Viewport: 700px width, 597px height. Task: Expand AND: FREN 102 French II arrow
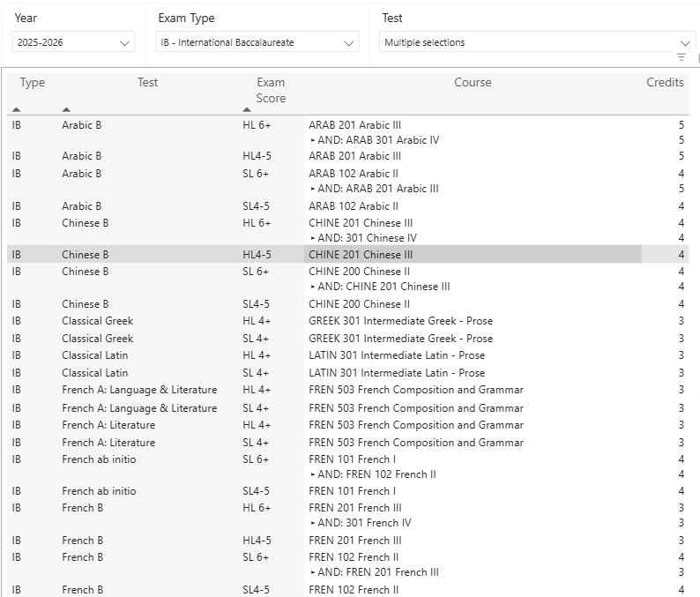[312, 474]
